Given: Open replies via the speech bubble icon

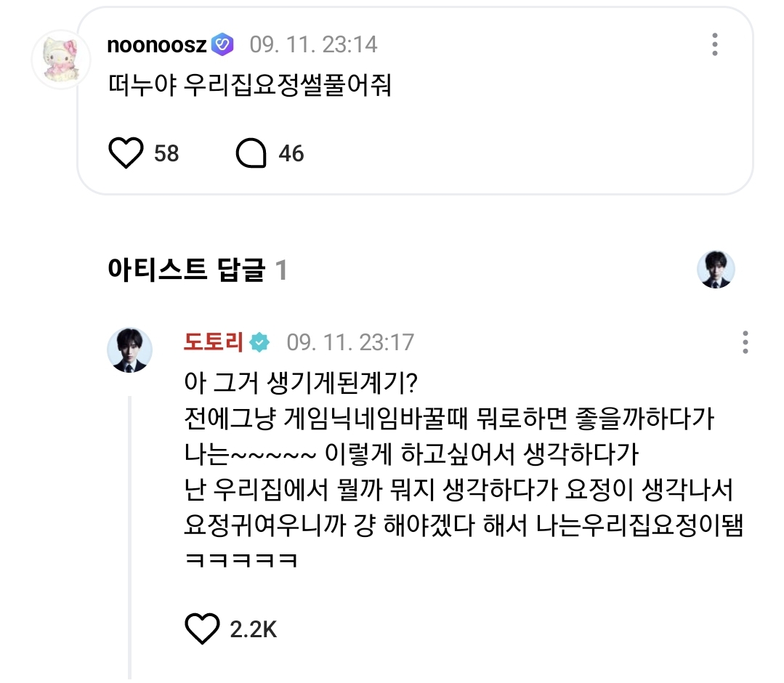Looking at the screenshot, I should point(251,153).
